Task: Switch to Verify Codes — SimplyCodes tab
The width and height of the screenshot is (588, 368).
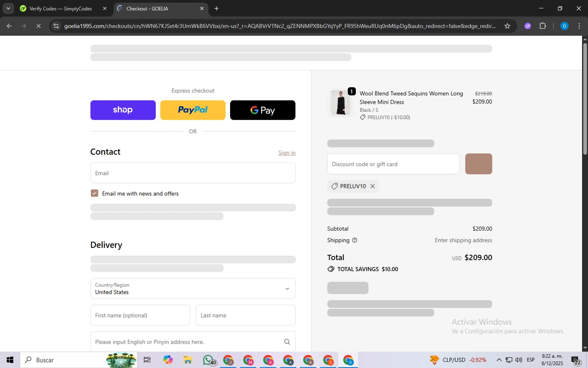Action: coord(61,9)
